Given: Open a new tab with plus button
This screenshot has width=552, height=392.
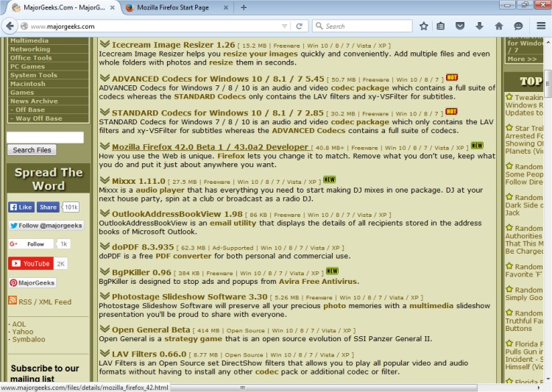Looking at the screenshot, I should 244,7.
